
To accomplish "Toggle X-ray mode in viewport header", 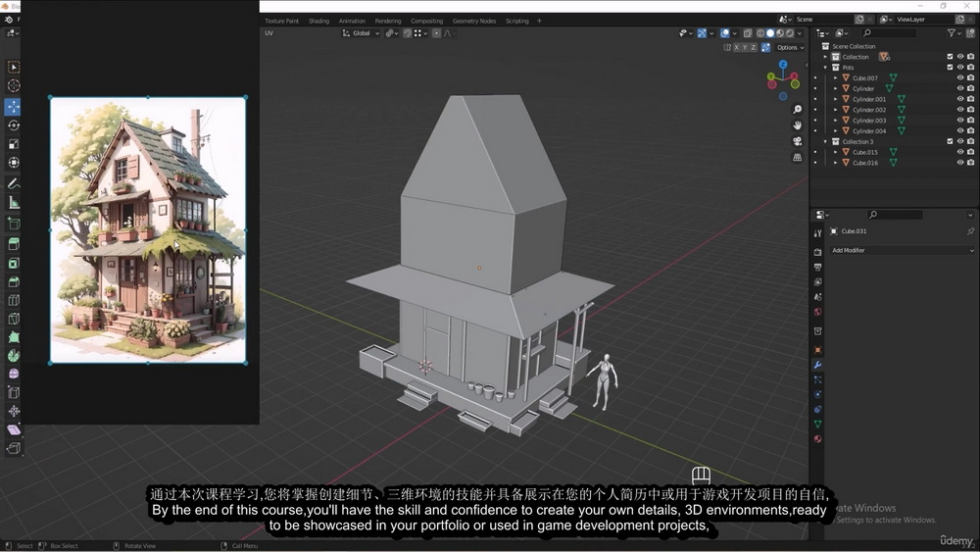I will 748,33.
